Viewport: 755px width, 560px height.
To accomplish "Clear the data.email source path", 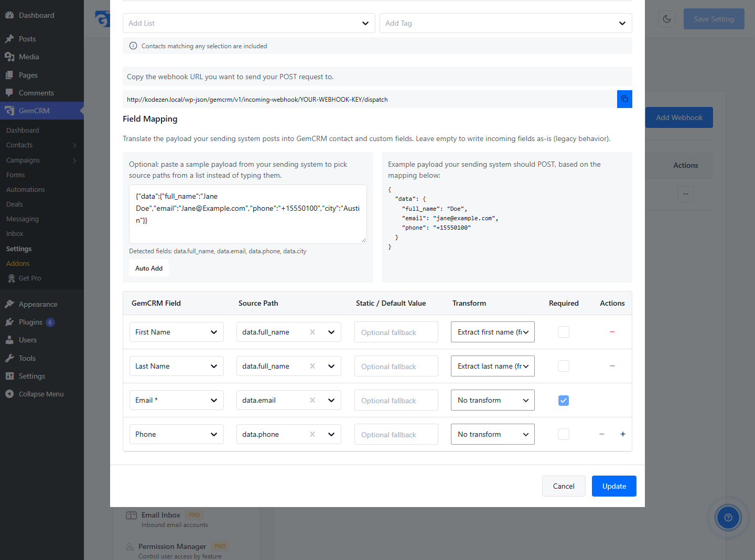I will pos(312,400).
